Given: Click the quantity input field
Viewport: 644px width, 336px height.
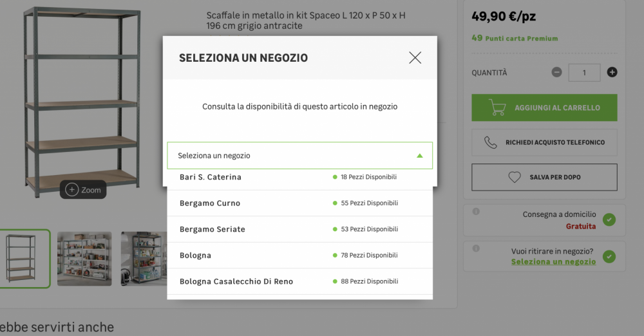Looking at the screenshot, I should tap(584, 72).
